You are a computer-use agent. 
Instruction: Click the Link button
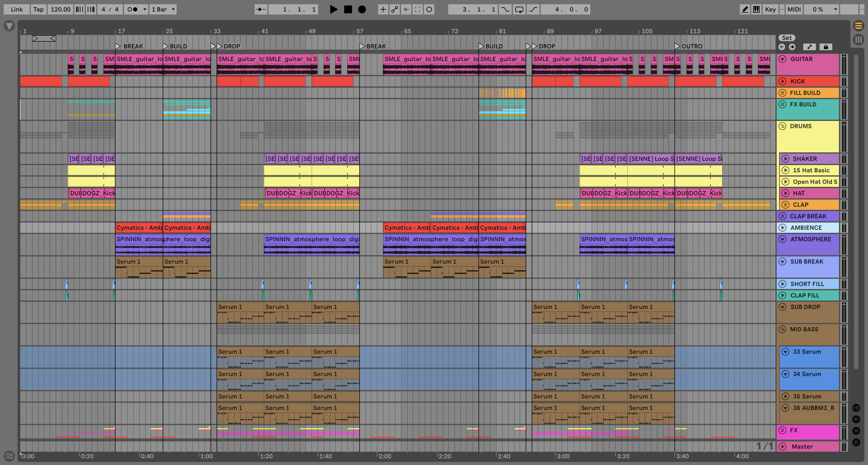(17, 9)
